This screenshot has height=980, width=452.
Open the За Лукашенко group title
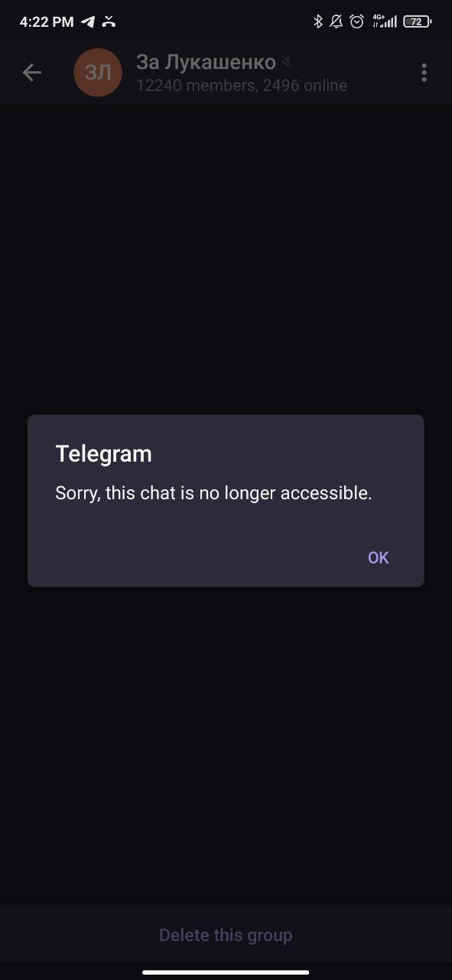(206, 62)
